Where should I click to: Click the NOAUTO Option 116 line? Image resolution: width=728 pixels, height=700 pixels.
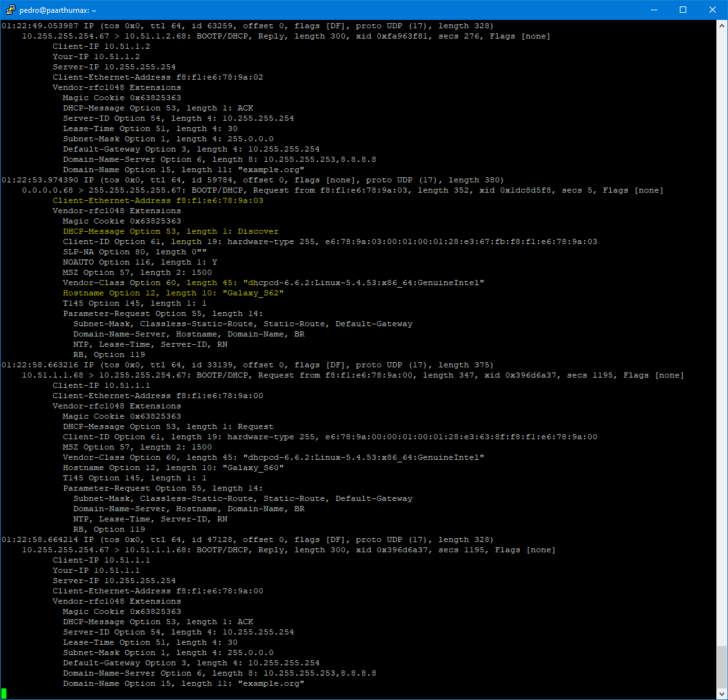[x=139, y=262]
